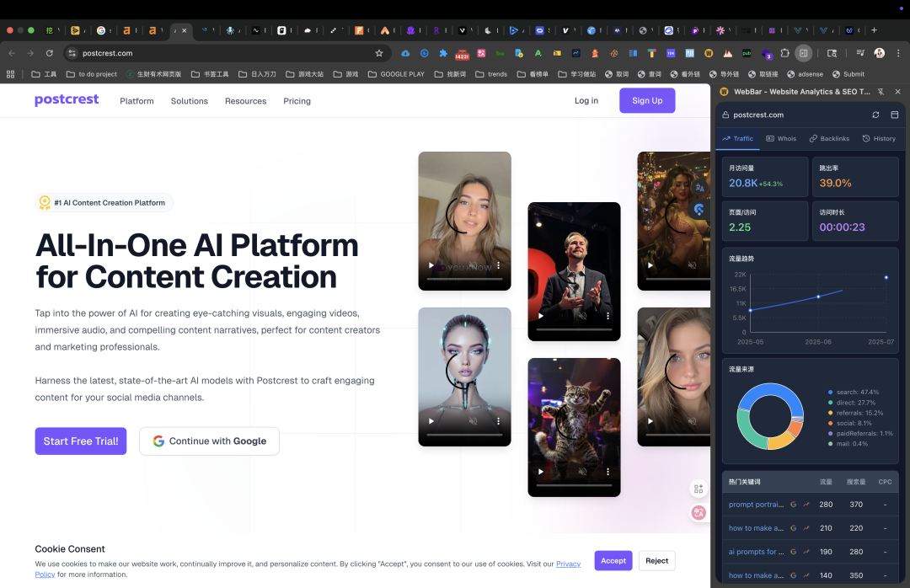Click the man in suit video progress bar

pyautogui.click(x=574, y=329)
